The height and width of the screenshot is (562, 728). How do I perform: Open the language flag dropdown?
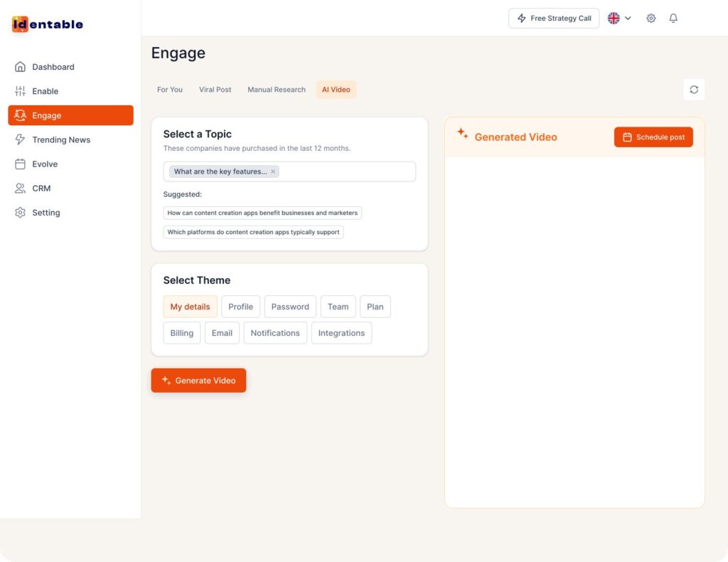click(617, 18)
